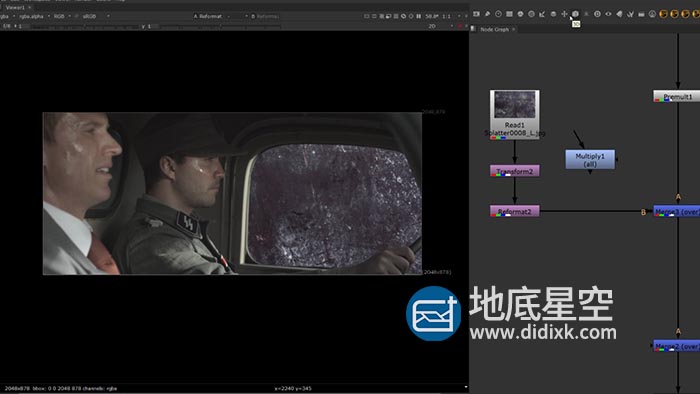This screenshot has height=394, width=700.
Task: Switch to the Viewer1 tab
Action: click(15, 8)
